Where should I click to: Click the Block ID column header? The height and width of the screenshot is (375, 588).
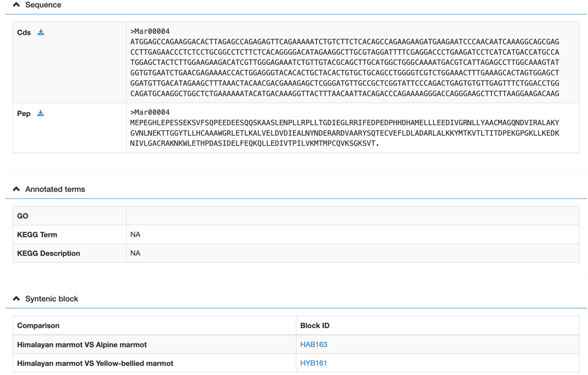[x=314, y=326]
